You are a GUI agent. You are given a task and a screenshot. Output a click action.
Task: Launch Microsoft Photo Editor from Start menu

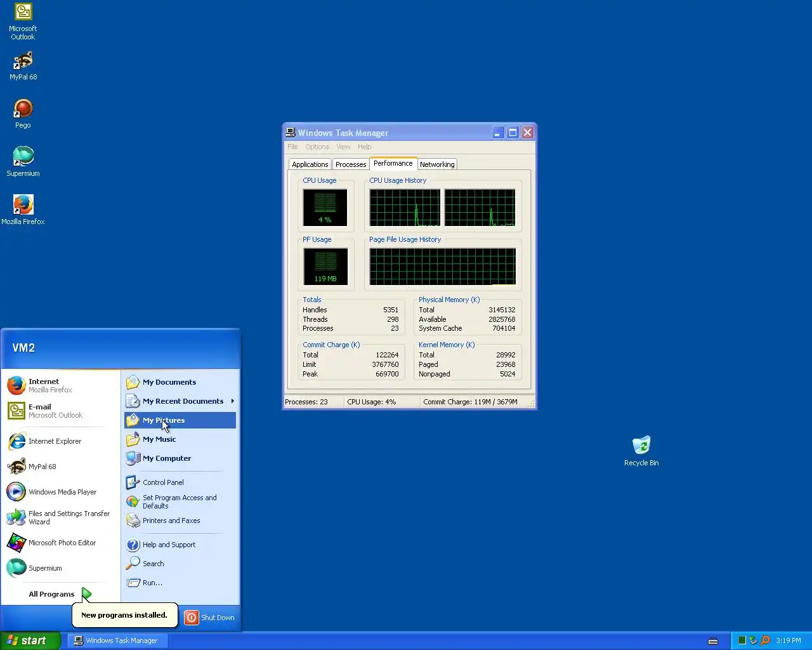coord(61,543)
